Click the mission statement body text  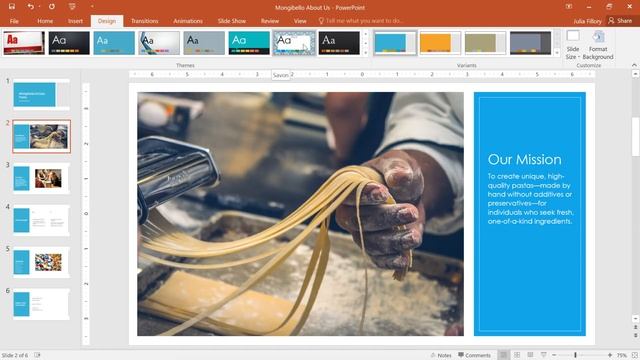click(x=530, y=199)
